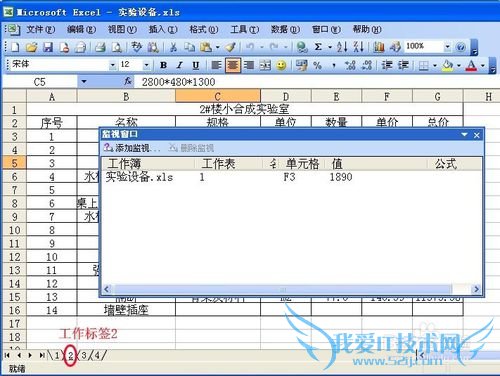
Task: Open the 格式(O) menu
Action: 204,29
